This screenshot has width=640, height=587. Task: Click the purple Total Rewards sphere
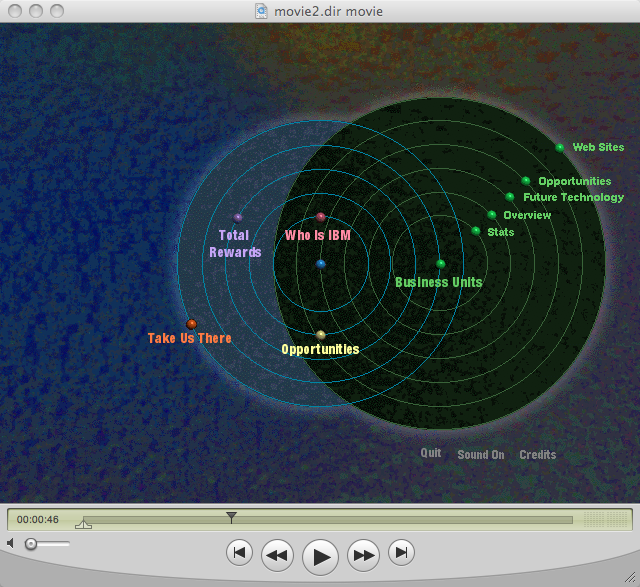(x=238, y=218)
